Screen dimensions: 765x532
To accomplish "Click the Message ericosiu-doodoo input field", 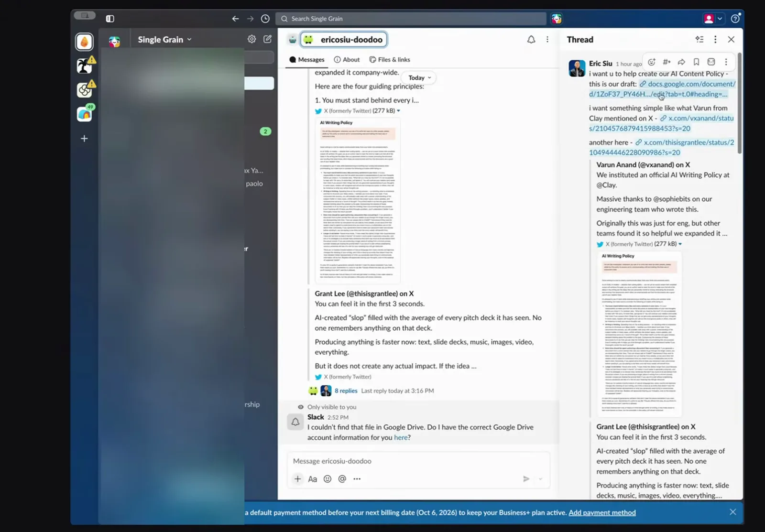I will click(418, 461).
